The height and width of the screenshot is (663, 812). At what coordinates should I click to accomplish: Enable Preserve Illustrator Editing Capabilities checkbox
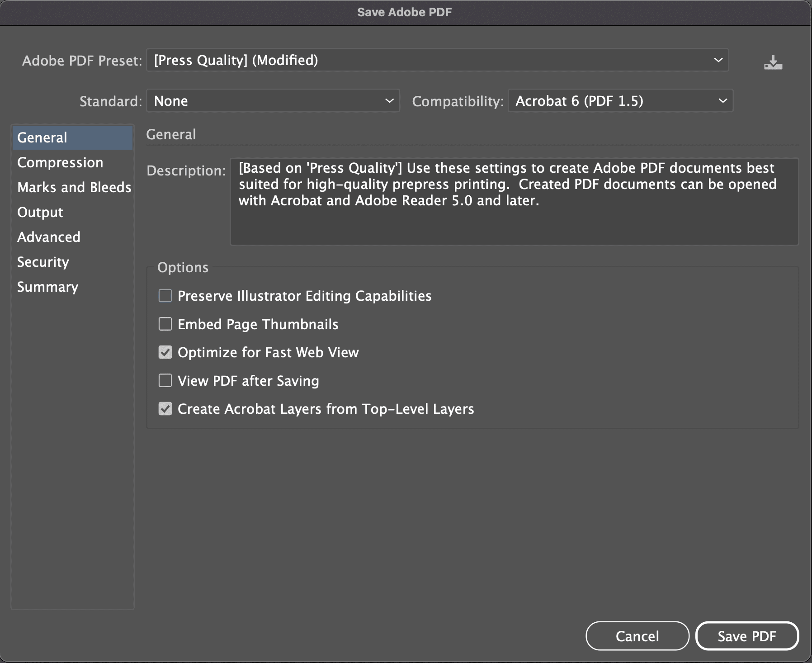coord(165,296)
